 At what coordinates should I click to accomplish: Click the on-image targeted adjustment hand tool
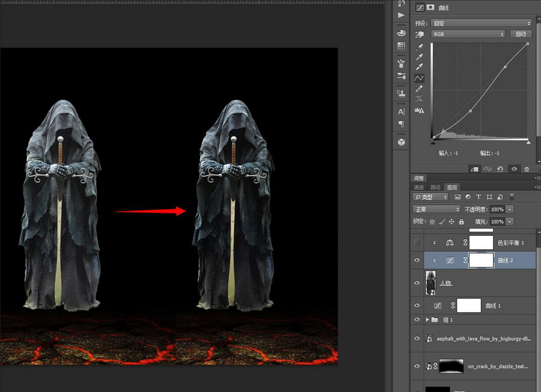[x=419, y=35]
